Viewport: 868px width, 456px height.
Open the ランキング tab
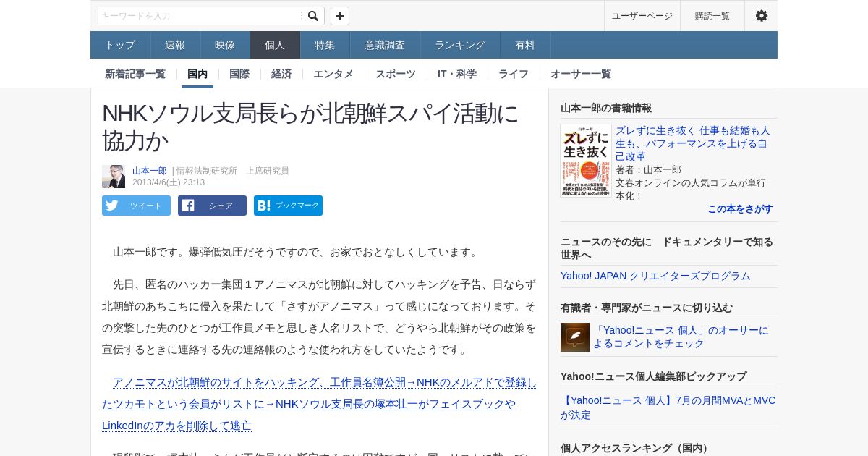tap(460, 45)
